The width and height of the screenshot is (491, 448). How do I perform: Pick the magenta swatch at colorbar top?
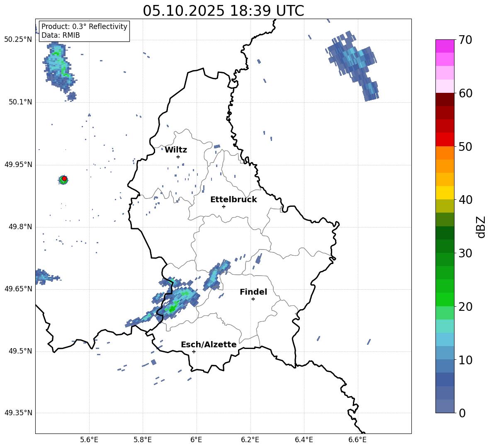coord(445,46)
